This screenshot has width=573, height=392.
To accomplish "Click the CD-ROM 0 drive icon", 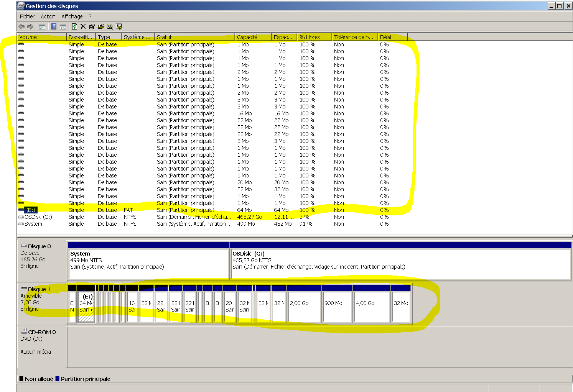I will (x=24, y=331).
